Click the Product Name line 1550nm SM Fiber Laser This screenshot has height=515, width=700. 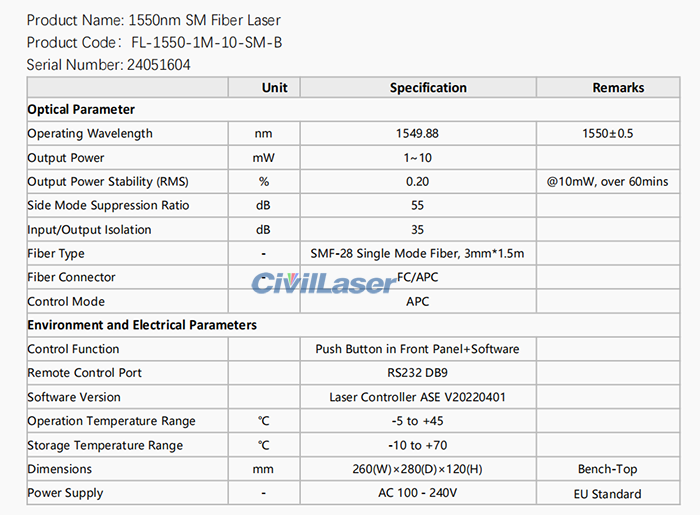coord(154,20)
